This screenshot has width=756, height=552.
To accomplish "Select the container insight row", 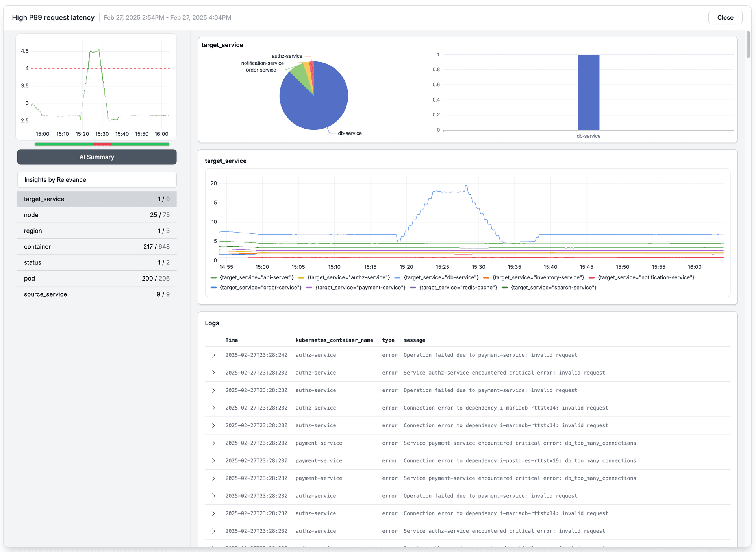I will tap(97, 247).
